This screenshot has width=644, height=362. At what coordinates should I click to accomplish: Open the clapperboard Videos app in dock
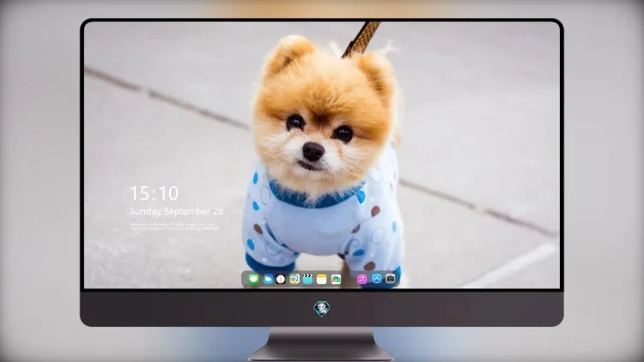coord(307,279)
